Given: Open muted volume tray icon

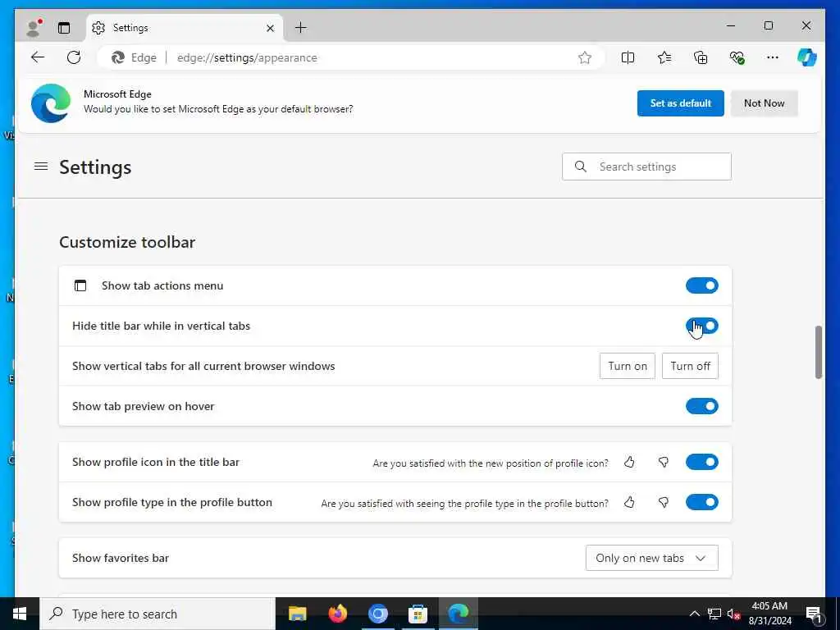Looking at the screenshot, I should coord(734,614).
